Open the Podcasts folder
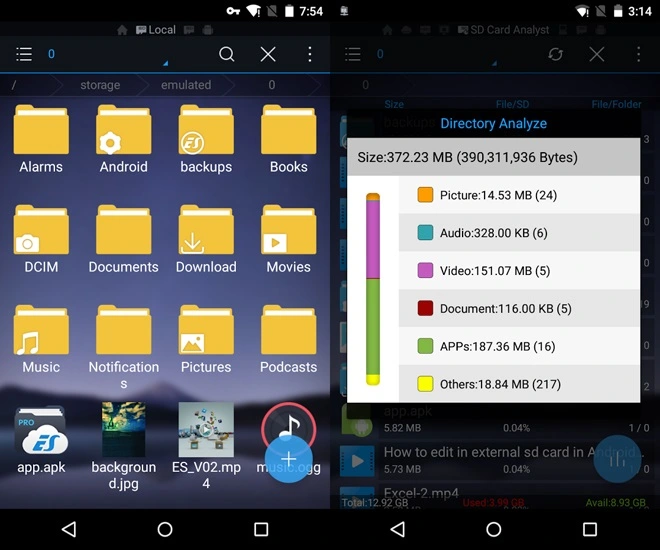 (x=288, y=339)
